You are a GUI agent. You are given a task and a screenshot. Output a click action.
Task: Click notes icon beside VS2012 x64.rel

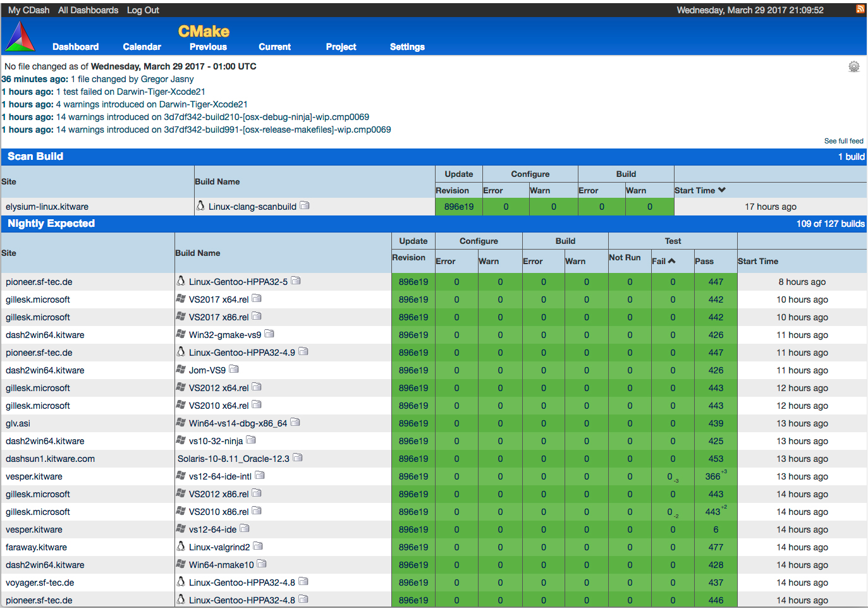tap(257, 387)
